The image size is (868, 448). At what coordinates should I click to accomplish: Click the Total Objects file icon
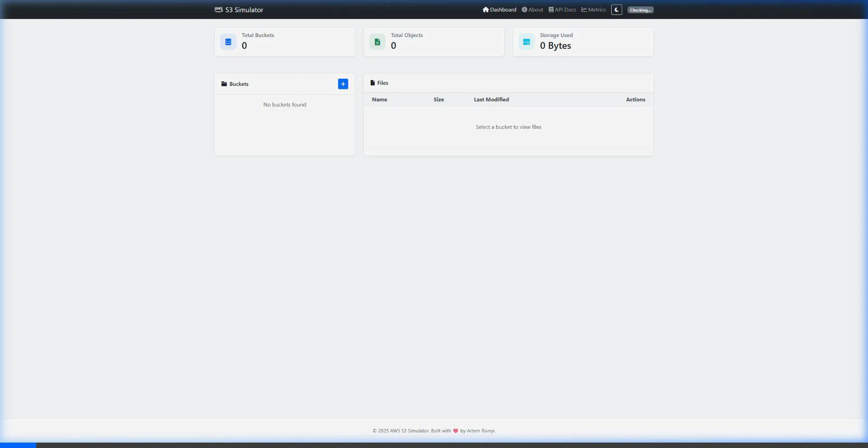[377, 42]
